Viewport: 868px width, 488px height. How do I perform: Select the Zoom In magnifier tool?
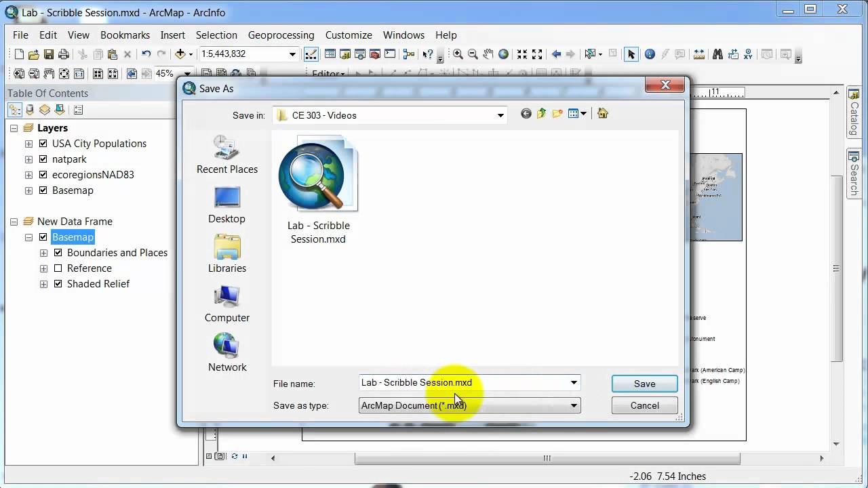458,54
